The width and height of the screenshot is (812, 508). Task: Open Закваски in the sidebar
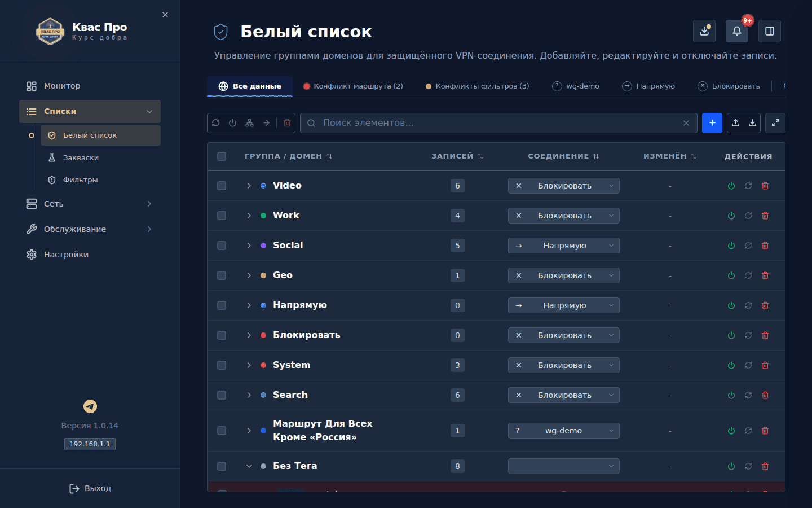(100, 158)
